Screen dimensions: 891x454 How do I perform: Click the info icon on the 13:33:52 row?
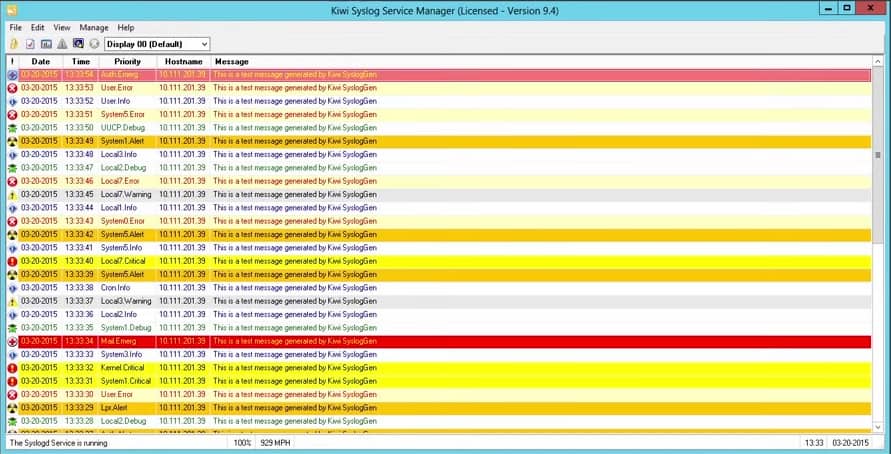(13, 101)
